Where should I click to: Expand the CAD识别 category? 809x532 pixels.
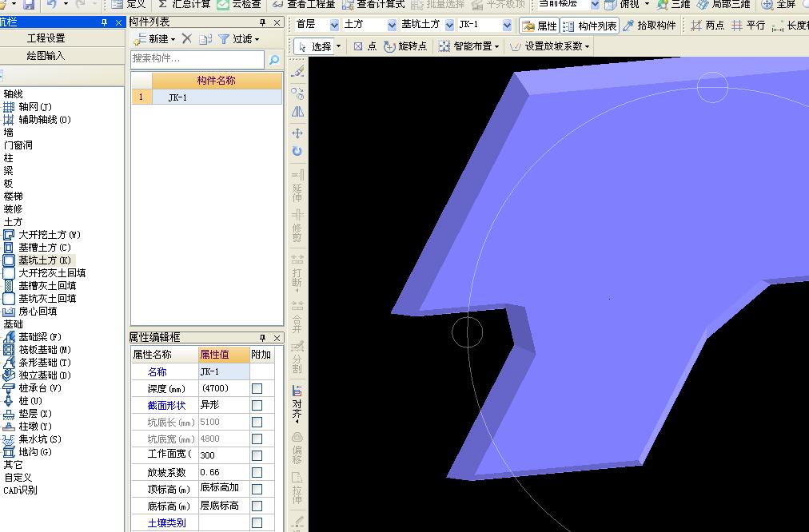tap(20, 490)
